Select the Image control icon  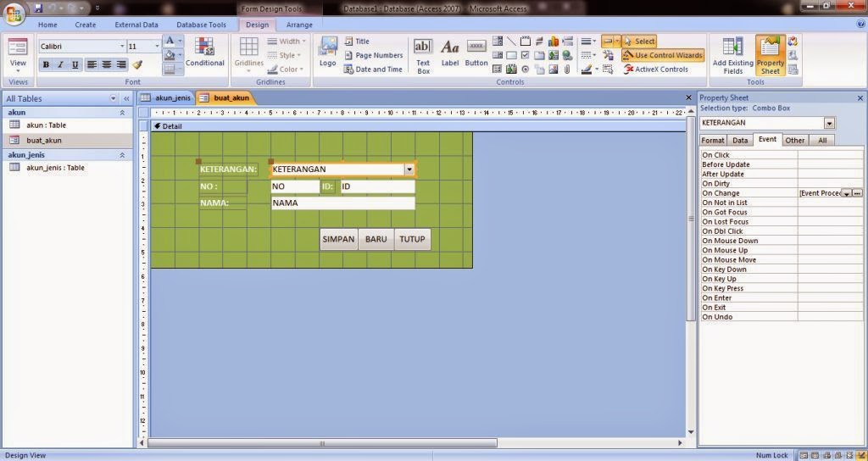click(x=553, y=69)
